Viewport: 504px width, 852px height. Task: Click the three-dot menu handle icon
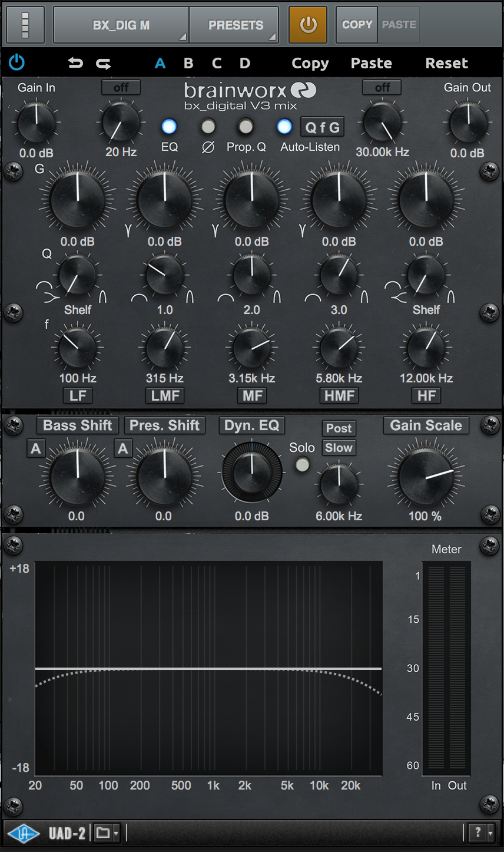[x=25, y=25]
